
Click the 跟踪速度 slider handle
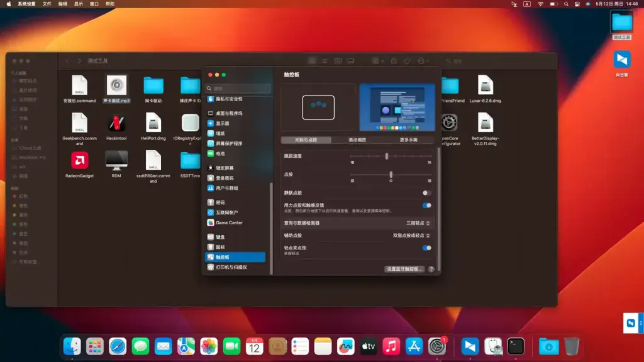click(387, 156)
